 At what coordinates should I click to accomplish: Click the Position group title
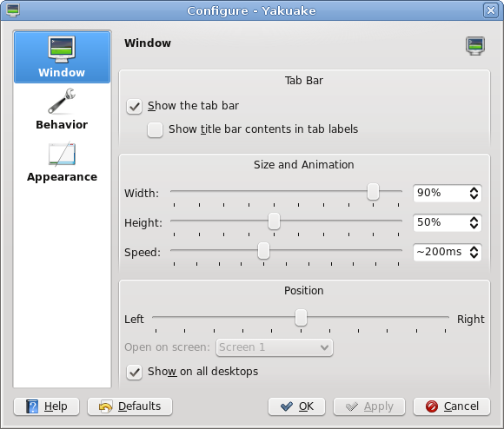click(304, 291)
